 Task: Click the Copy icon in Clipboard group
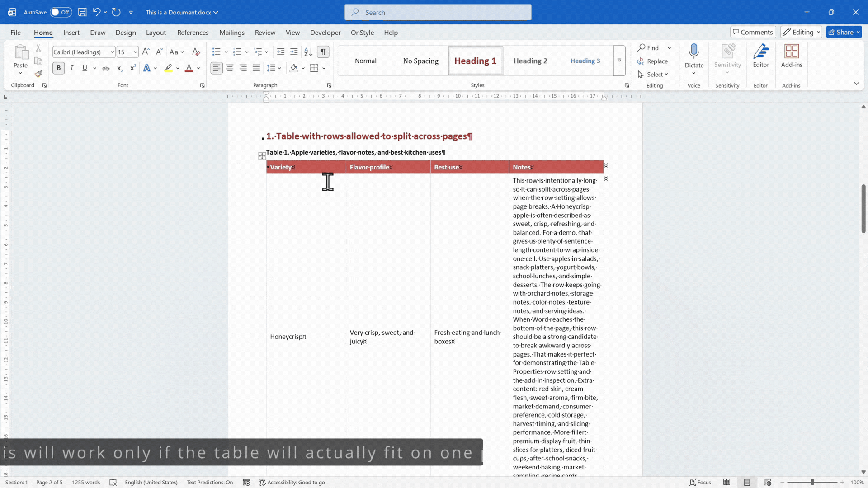[38, 61]
